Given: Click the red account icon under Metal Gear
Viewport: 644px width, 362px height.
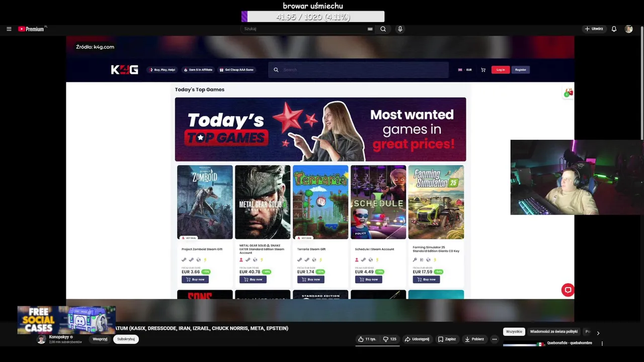Looking at the screenshot, I should coord(241,260).
